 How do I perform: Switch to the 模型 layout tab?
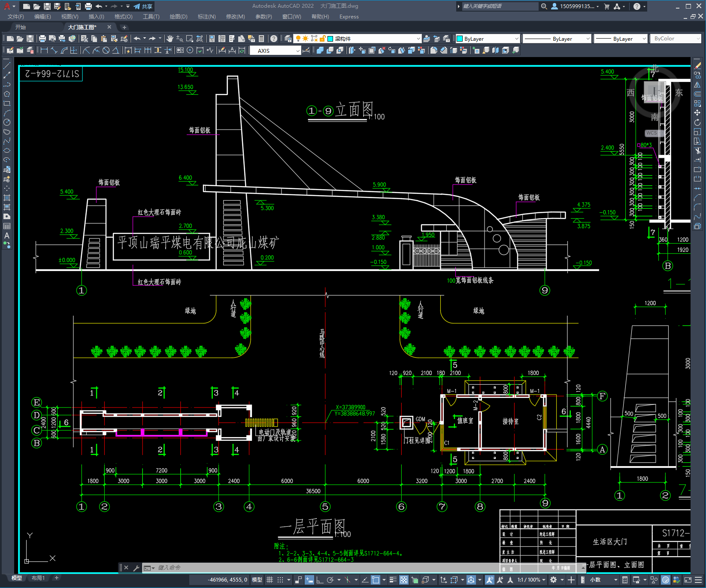(x=16, y=578)
